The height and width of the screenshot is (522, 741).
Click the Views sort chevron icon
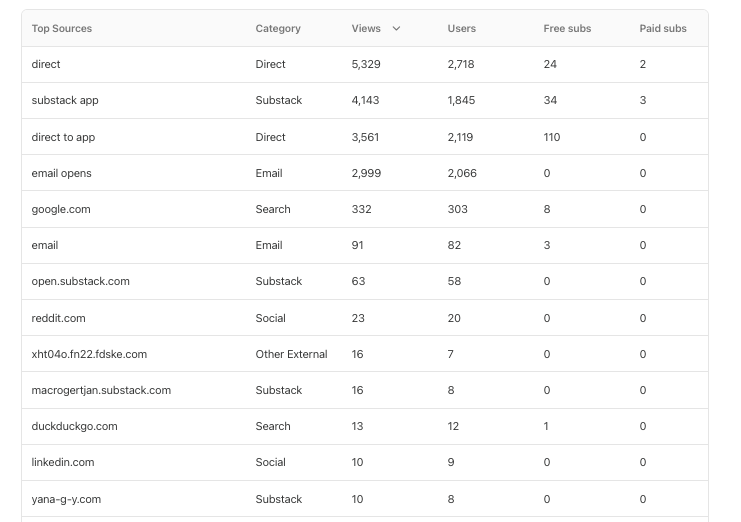click(396, 28)
